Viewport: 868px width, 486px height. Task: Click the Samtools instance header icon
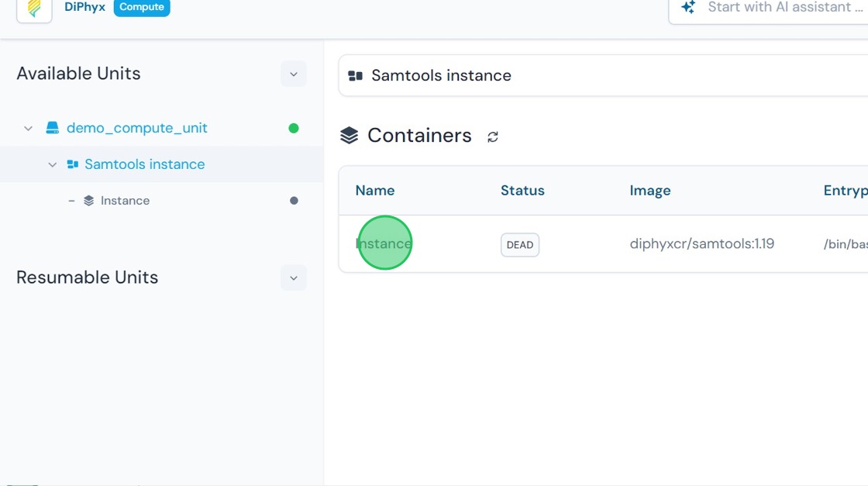click(356, 76)
